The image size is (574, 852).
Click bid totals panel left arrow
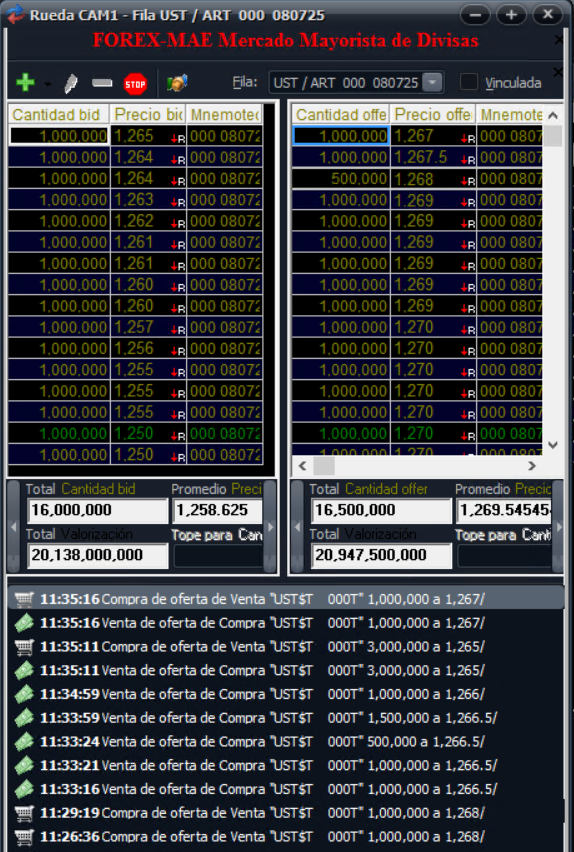click(x=14, y=527)
